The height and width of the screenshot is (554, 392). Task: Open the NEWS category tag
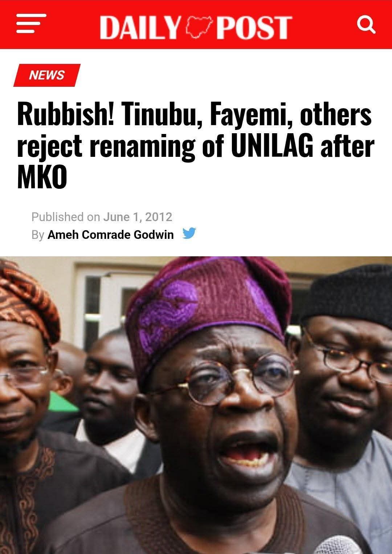[47, 75]
